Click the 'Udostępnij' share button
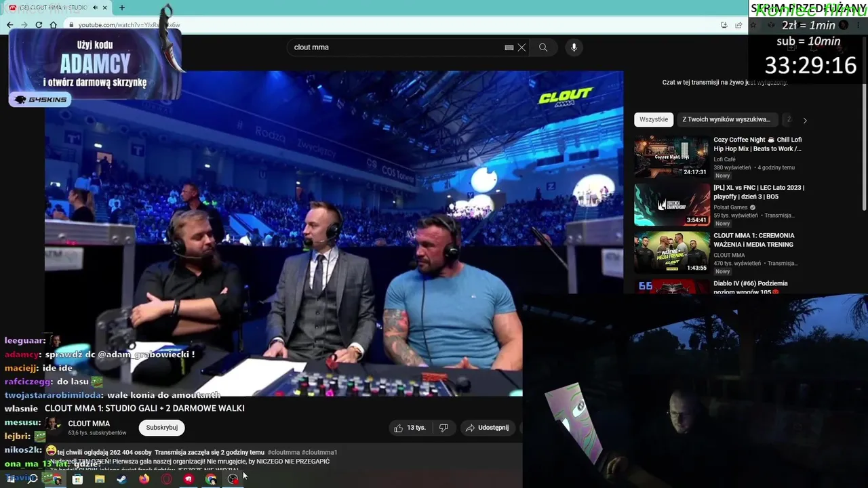Screen dimensions: 868x488 [488, 428]
